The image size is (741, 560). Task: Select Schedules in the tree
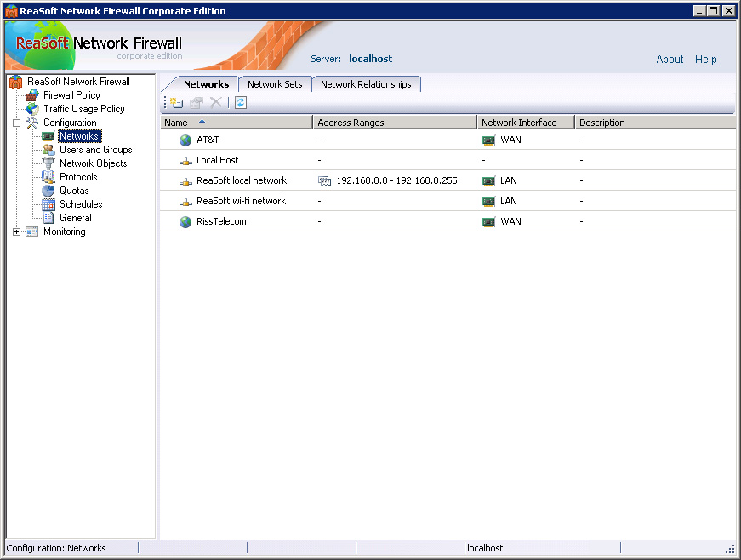point(81,204)
